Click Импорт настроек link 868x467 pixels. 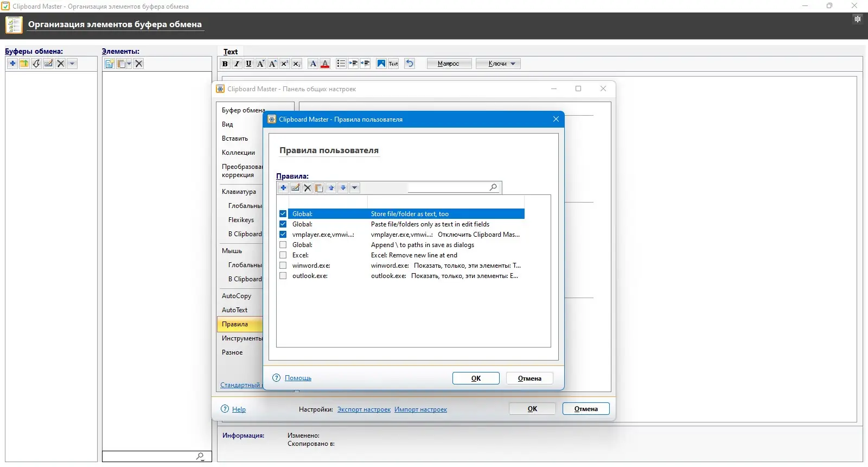(x=420, y=409)
